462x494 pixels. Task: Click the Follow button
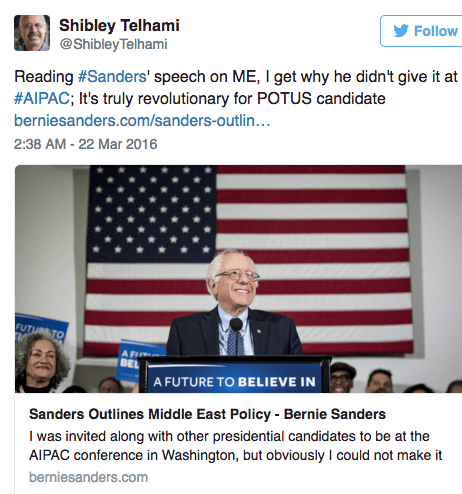(x=421, y=31)
